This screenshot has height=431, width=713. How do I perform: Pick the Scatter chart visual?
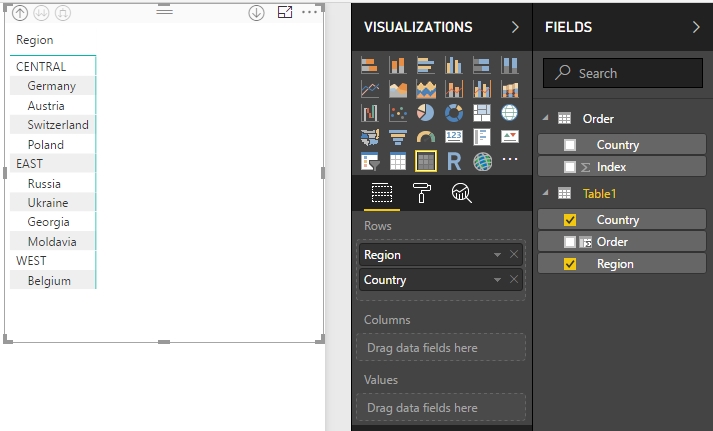[x=397, y=113]
